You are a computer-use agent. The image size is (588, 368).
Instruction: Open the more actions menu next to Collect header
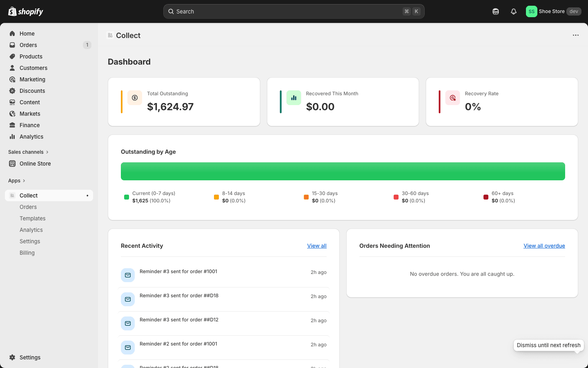tap(576, 35)
